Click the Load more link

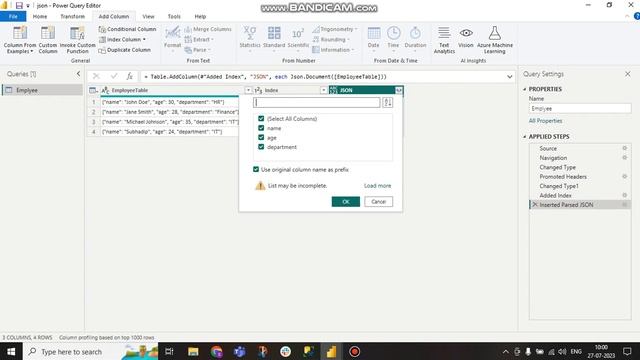pos(377,186)
